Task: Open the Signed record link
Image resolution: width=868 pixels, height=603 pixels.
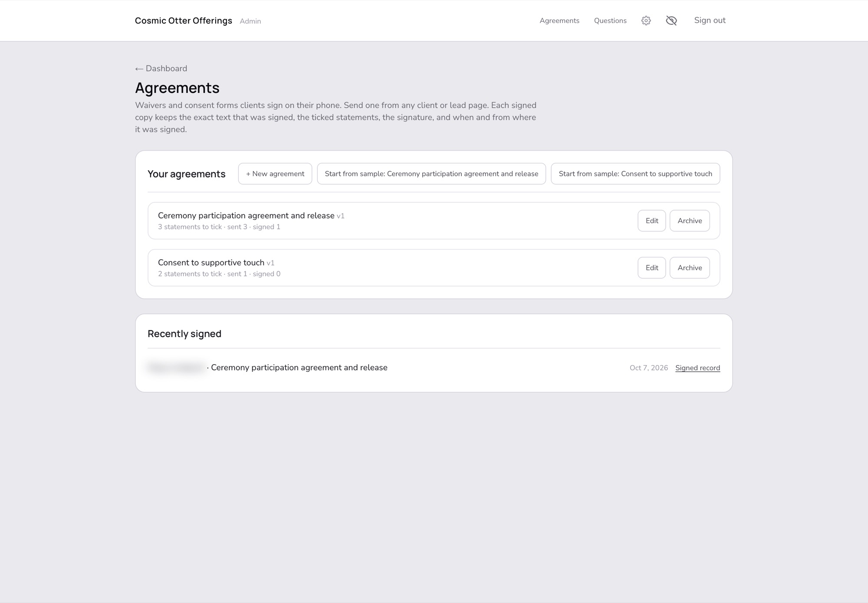Action: 697,368
